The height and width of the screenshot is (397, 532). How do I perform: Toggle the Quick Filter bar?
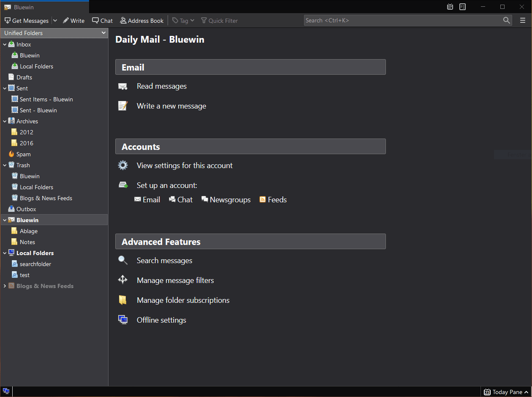click(x=219, y=20)
